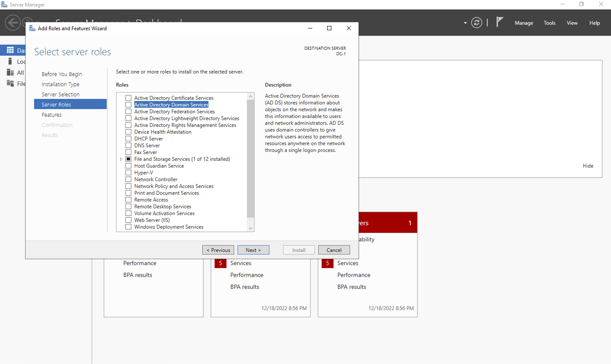
Task: Click roles list scroll down arrow
Action: (x=250, y=228)
